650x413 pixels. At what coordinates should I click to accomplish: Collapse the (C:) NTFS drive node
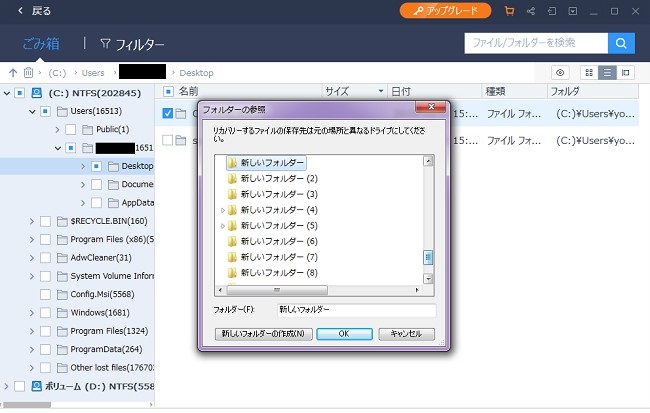click(x=7, y=93)
